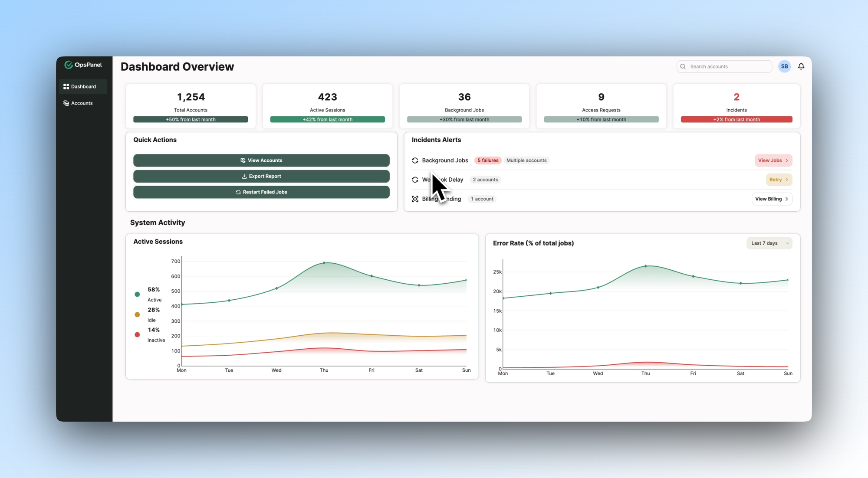
Task: Click the magnifier icon in search box
Action: 683,66
